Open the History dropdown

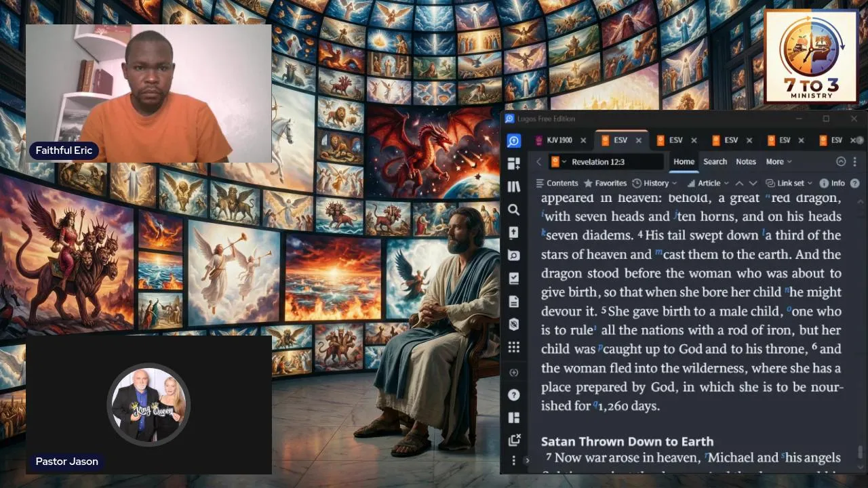pyautogui.click(x=655, y=183)
